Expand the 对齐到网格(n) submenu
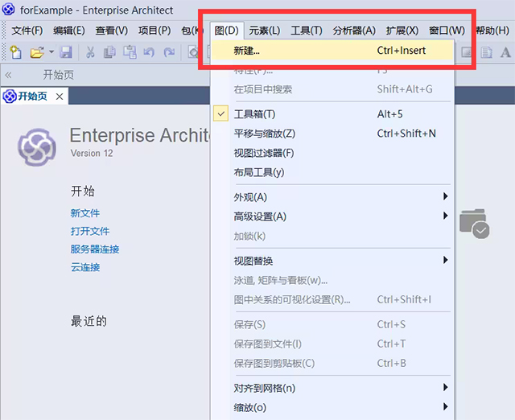 pyautogui.click(x=332, y=389)
